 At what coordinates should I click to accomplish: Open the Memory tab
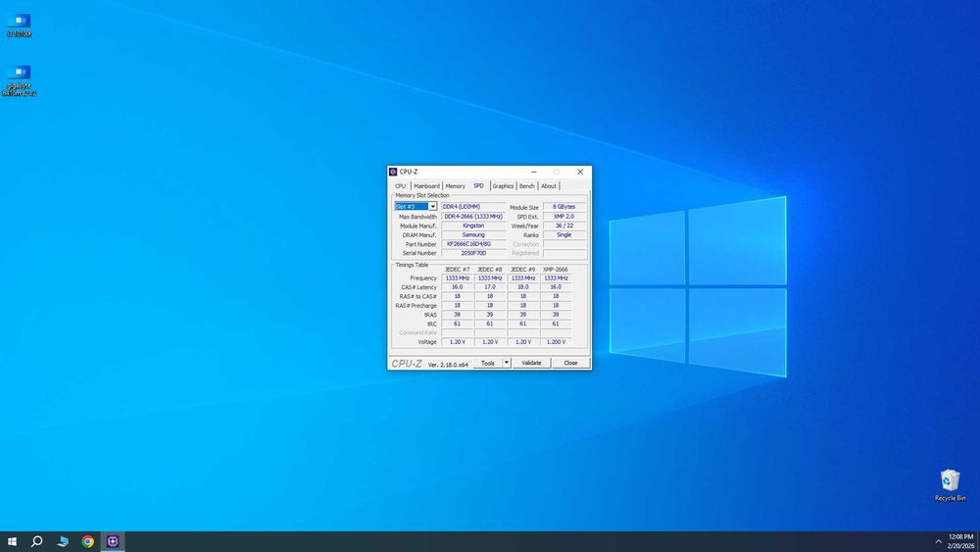click(455, 185)
